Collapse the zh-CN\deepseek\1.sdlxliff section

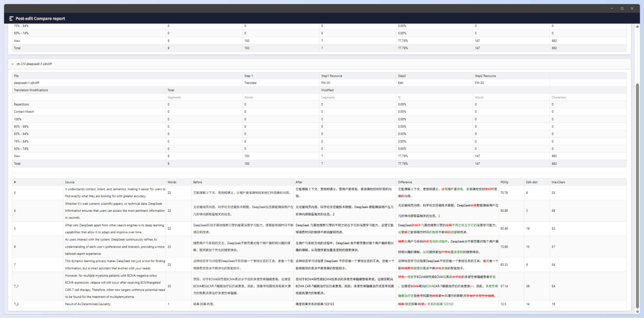coord(13,64)
